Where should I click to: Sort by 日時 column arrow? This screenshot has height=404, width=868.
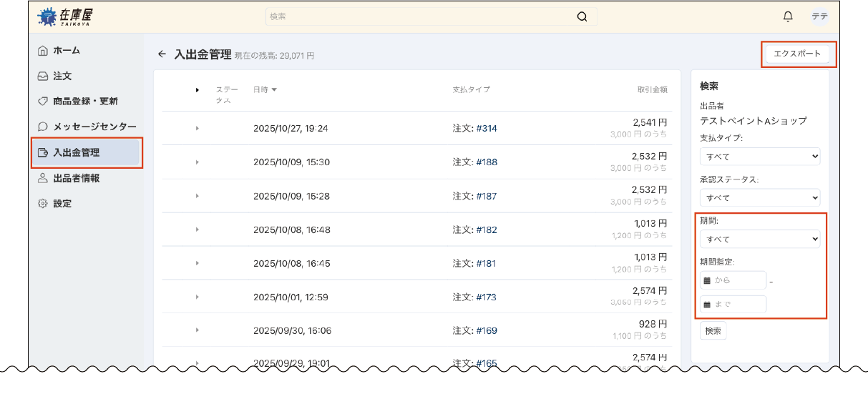274,90
